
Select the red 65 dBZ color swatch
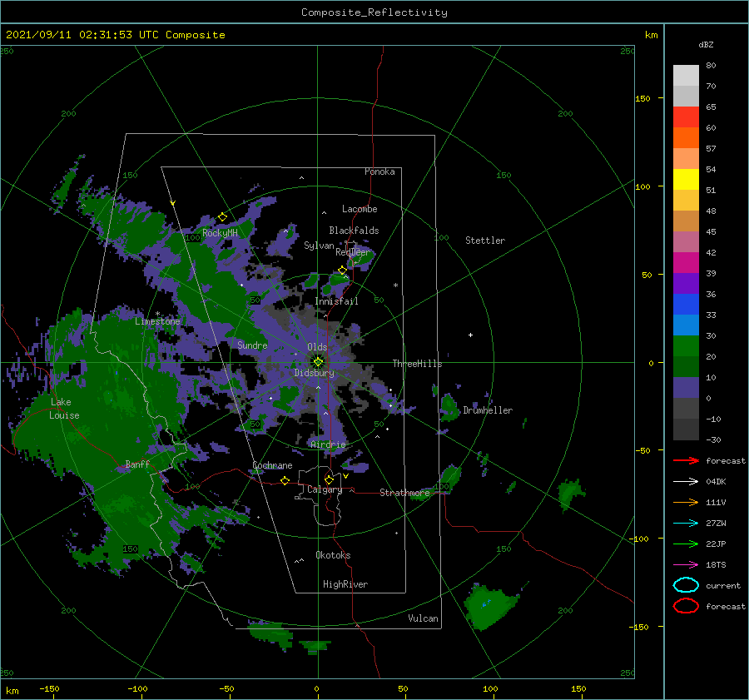(686, 117)
